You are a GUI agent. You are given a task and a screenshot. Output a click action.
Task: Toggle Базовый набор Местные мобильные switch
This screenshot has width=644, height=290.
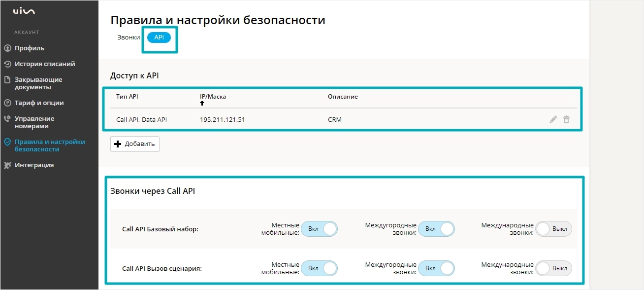click(319, 229)
